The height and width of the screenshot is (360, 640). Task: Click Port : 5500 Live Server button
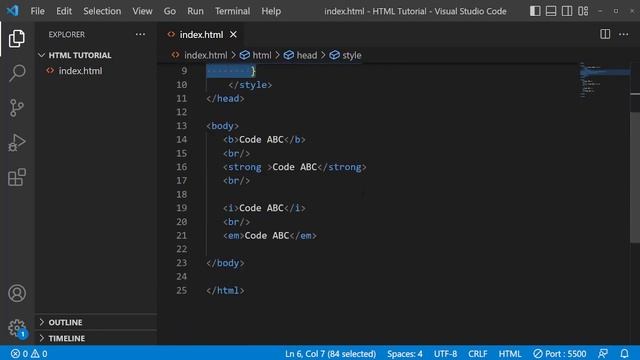(x=560, y=353)
